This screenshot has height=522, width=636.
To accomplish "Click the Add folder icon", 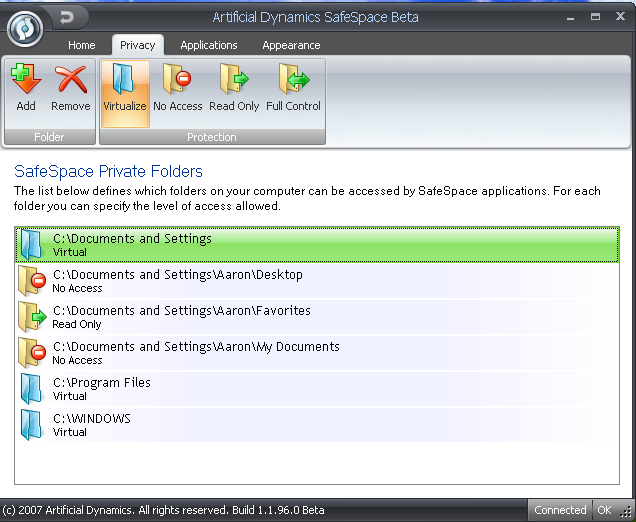I will coord(26,79).
